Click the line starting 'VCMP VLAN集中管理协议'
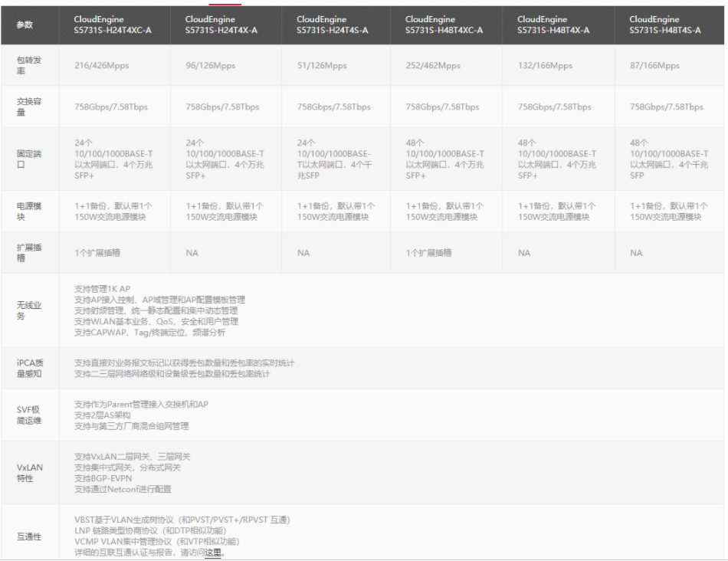Viewport: 728px width, 561px height. click(156, 542)
